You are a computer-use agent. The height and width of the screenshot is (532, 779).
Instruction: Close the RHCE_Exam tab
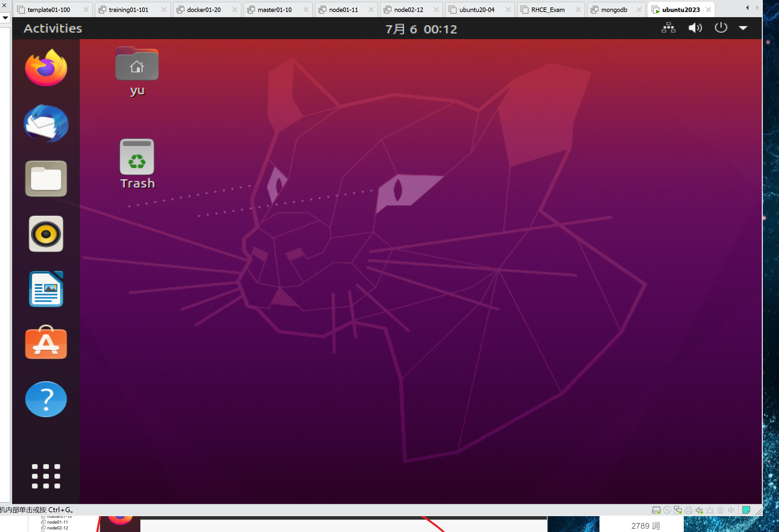point(578,10)
